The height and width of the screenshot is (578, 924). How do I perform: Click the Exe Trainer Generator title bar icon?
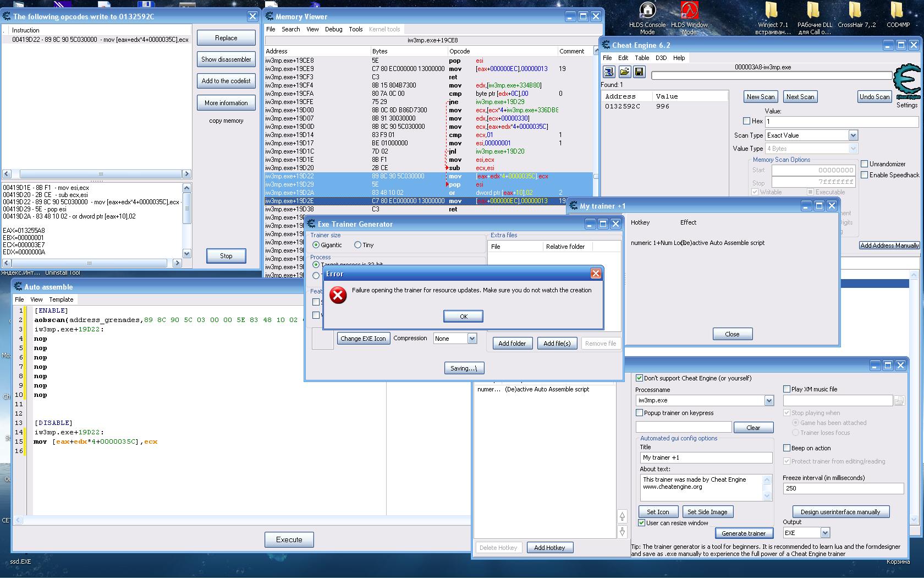pyautogui.click(x=311, y=224)
